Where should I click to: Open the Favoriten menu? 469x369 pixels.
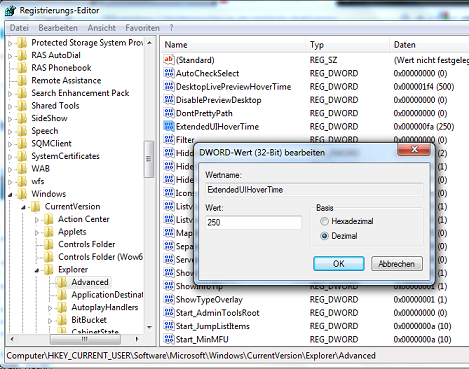coord(142,28)
